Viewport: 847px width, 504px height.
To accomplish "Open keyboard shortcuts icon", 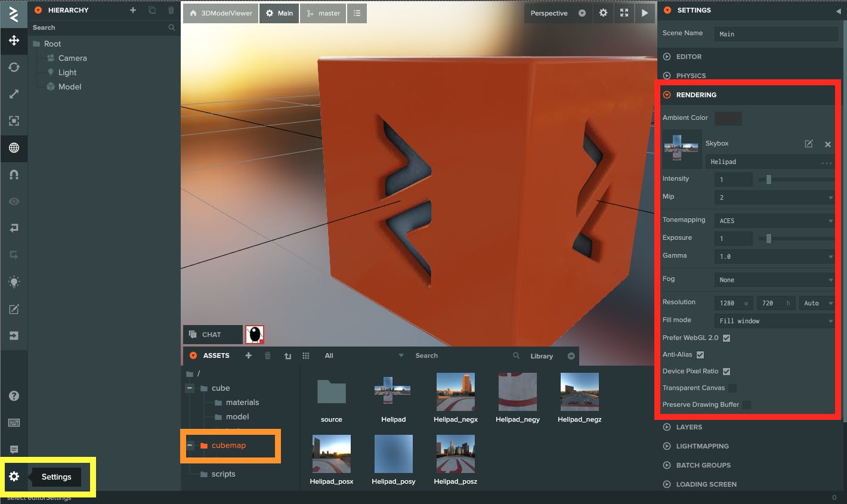I will pos(14,423).
